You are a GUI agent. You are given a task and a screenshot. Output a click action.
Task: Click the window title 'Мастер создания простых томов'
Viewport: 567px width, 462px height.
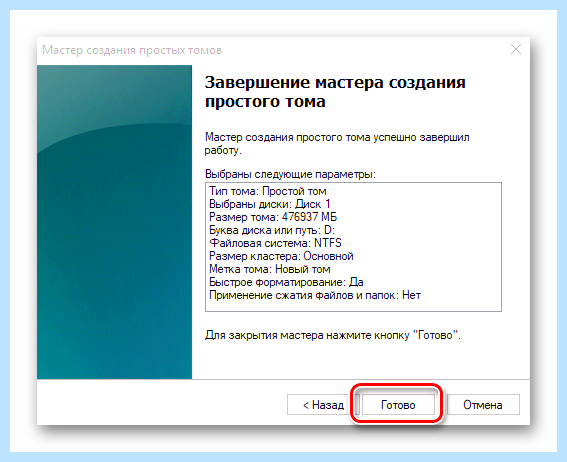(132, 50)
